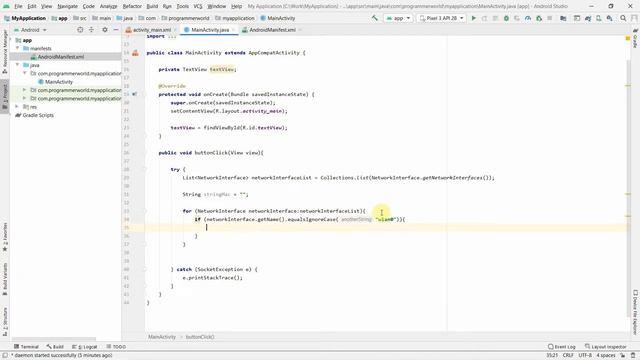This screenshot has width=640, height=360.
Task: Open the Build Variants side tab
Action: pyautogui.click(x=5, y=279)
